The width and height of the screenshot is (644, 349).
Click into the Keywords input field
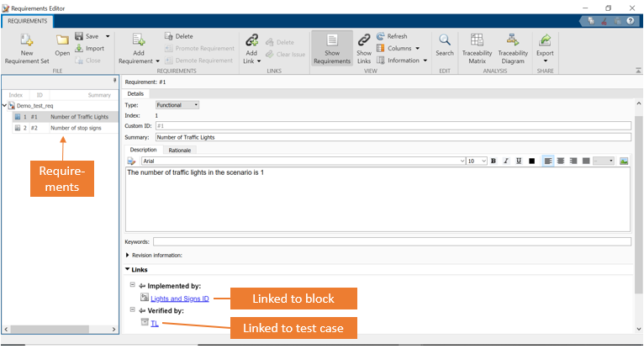click(391, 242)
